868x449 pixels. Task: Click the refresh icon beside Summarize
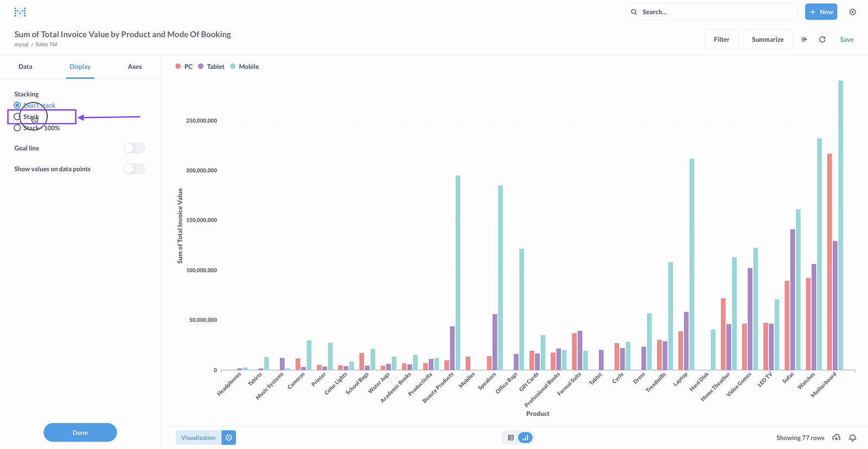[x=822, y=40]
